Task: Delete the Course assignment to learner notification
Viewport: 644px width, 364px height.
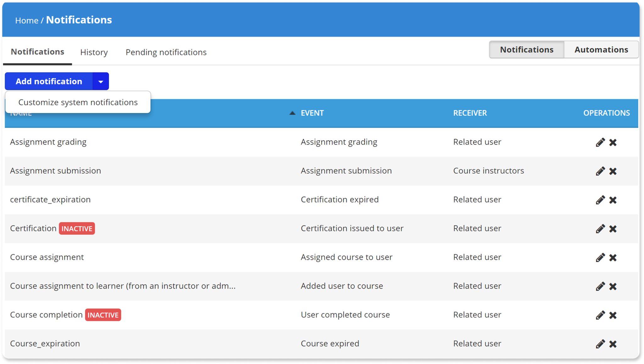Action: (613, 286)
